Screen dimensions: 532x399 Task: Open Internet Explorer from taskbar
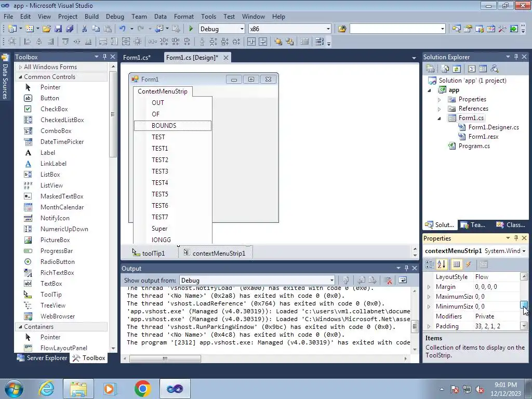click(46, 389)
